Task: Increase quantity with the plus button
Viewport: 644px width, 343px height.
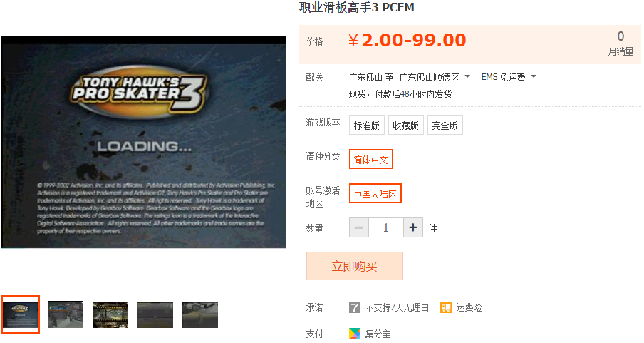Action: pos(412,227)
